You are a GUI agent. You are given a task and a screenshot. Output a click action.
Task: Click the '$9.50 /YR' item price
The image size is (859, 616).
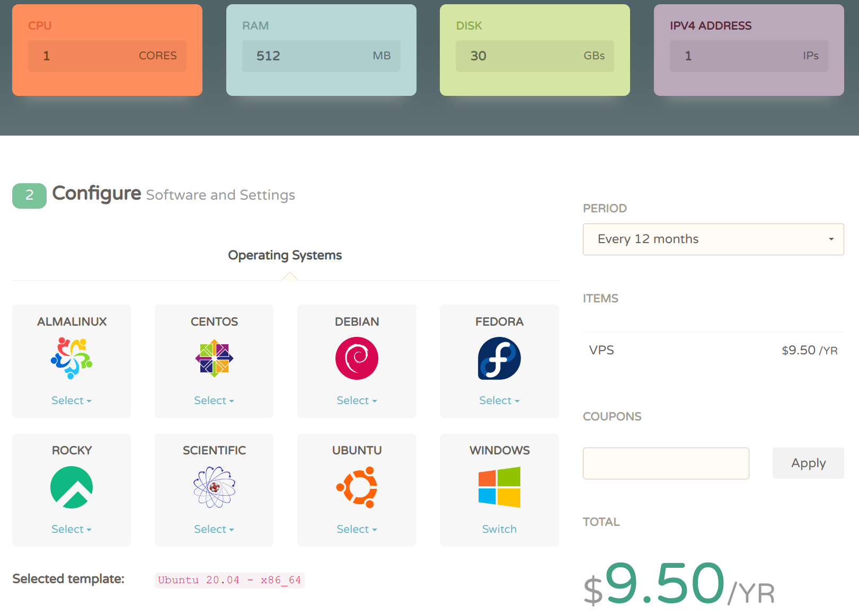[x=809, y=350]
